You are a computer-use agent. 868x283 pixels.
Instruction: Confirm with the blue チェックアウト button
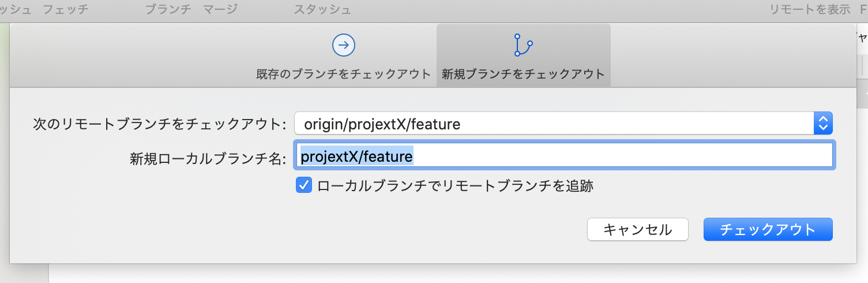coord(768,229)
